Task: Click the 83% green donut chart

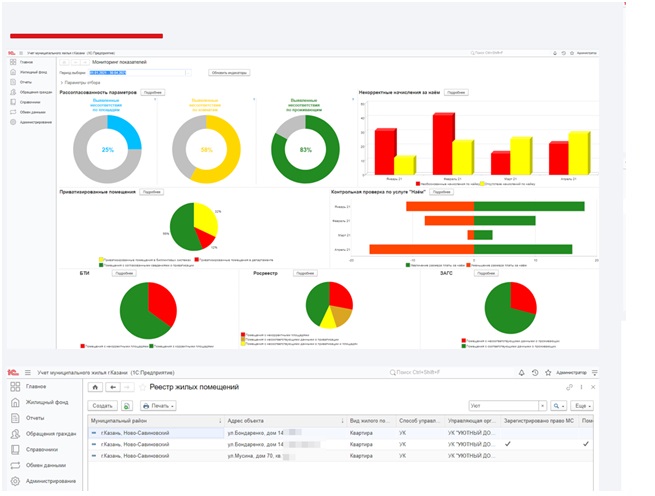Action: tap(305, 149)
